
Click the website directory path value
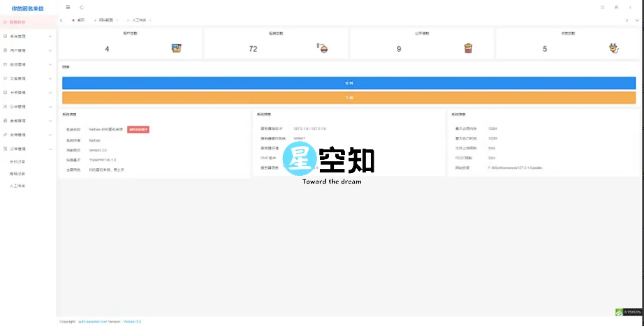point(515,168)
